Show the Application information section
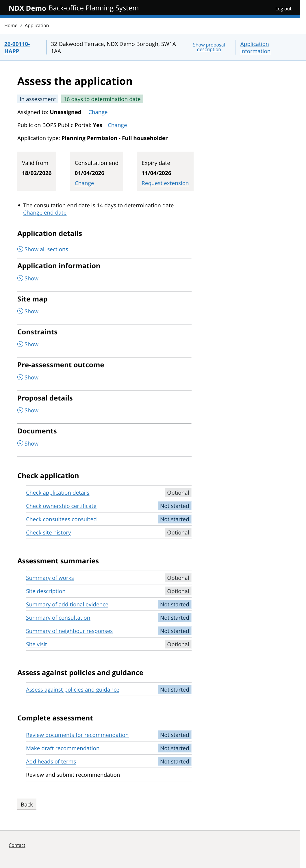The image size is (306, 868). coord(28,278)
